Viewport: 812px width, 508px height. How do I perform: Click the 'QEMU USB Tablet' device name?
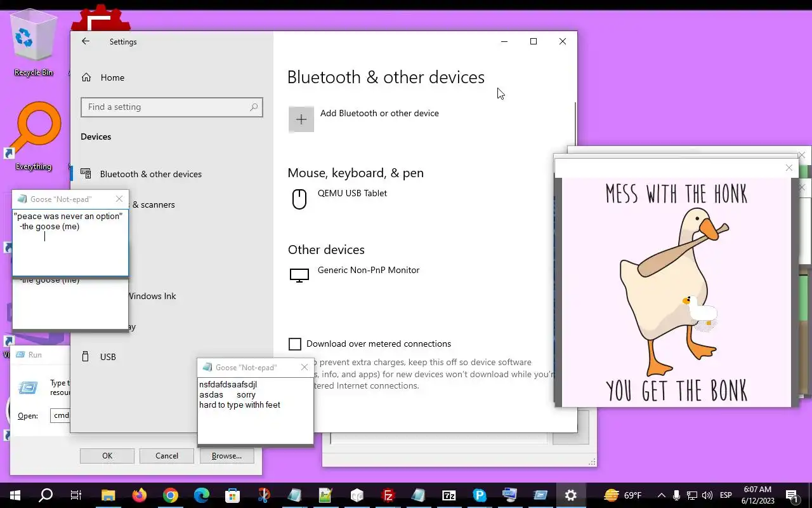(352, 193)
